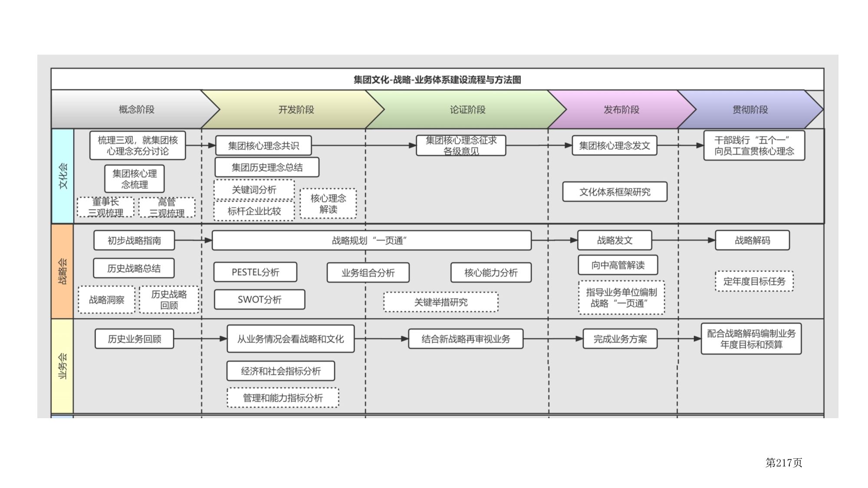Click the 关键举措研究 dashed box
This screenshot has width=868, height=488.
[441, 302]
